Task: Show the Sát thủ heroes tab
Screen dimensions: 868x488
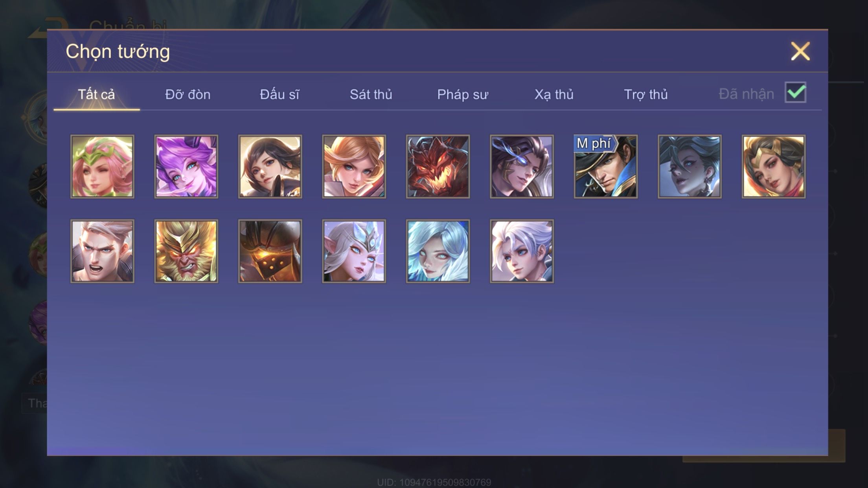Action: 371,95
